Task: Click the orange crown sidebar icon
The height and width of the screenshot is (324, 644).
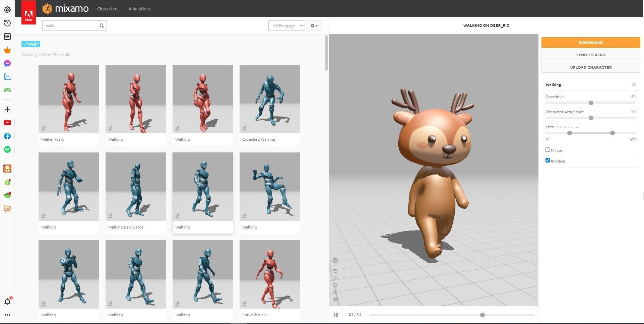Action: pos(7,50)
